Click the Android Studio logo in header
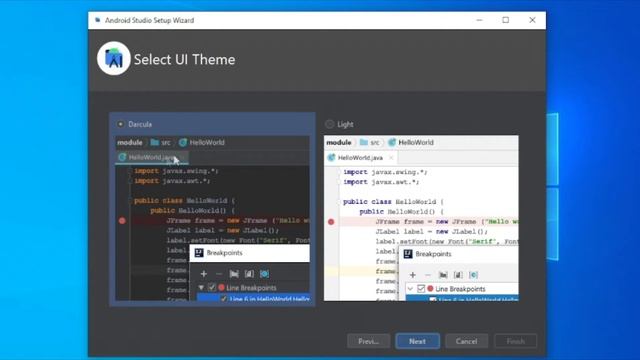 [114, 58]
